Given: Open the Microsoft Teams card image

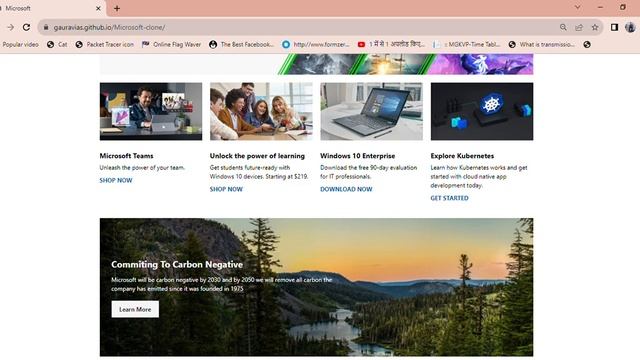Looking at the screenshot, I should [x=151, y=111].
